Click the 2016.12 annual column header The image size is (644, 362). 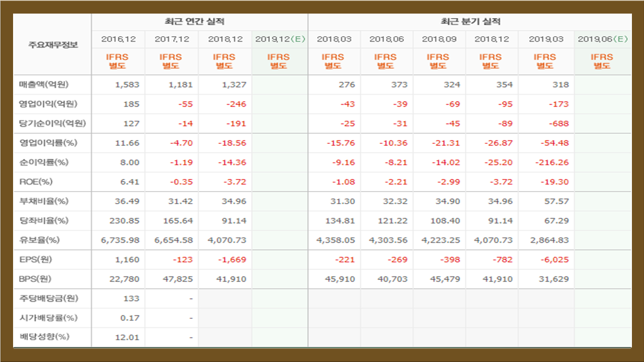point(118,39)
